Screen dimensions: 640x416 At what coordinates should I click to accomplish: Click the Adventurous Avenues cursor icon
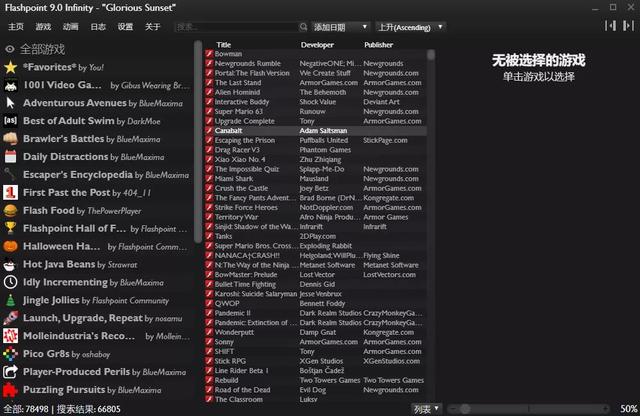click(x=11, y=103)
